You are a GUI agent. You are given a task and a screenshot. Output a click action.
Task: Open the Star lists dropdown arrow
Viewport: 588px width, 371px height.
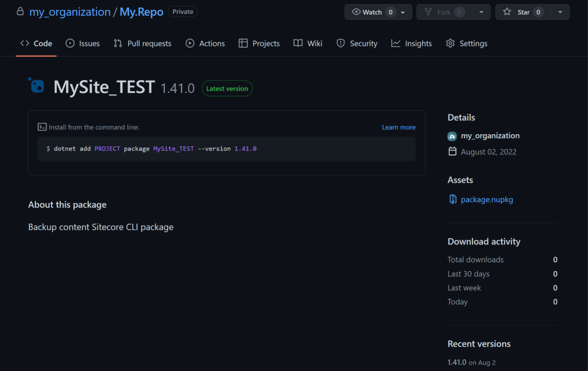[560, 12]
